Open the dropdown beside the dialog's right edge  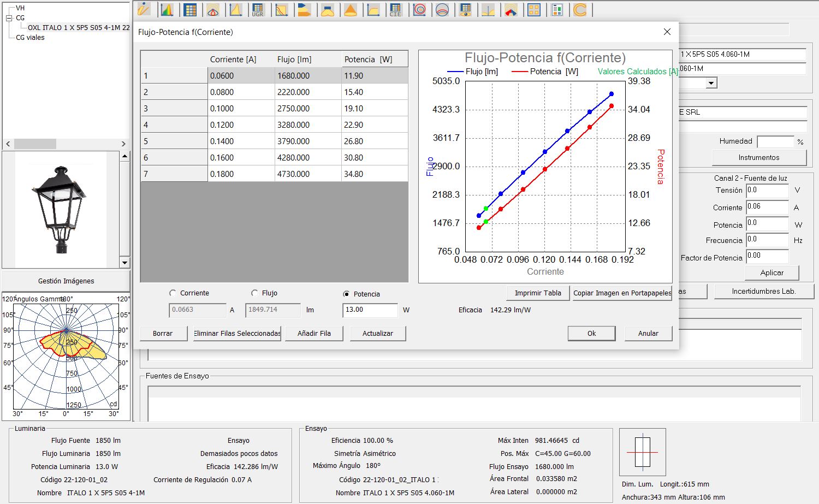coord(711,84)
